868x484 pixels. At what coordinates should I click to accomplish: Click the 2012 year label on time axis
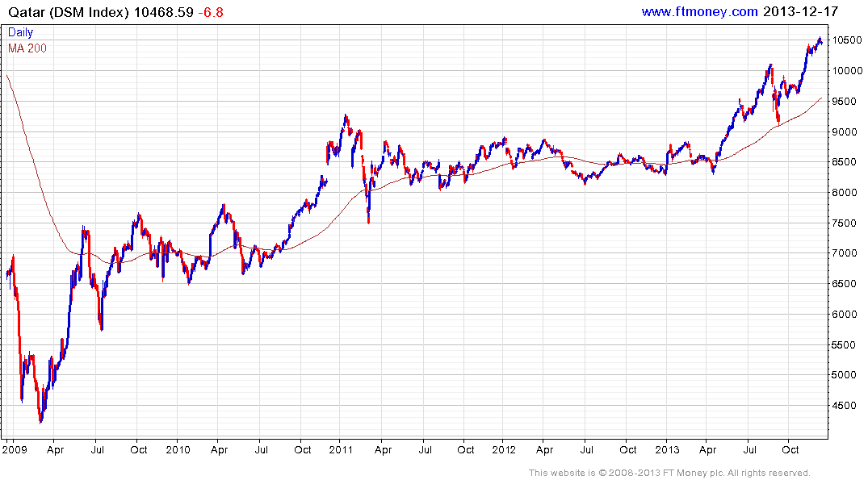point(503,449)
